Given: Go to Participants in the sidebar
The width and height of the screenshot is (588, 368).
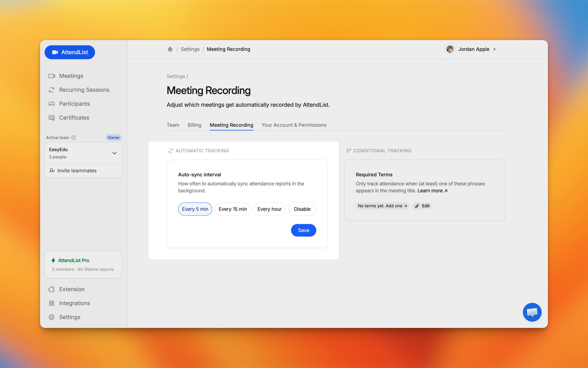Looking at the screenshot, I should pos(69,104).
